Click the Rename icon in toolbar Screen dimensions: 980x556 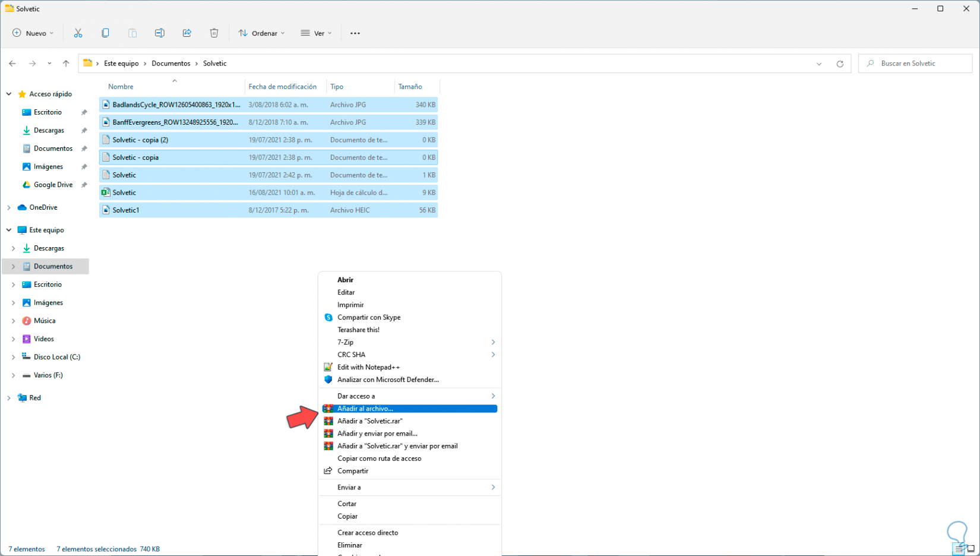(x=160, y=33)
